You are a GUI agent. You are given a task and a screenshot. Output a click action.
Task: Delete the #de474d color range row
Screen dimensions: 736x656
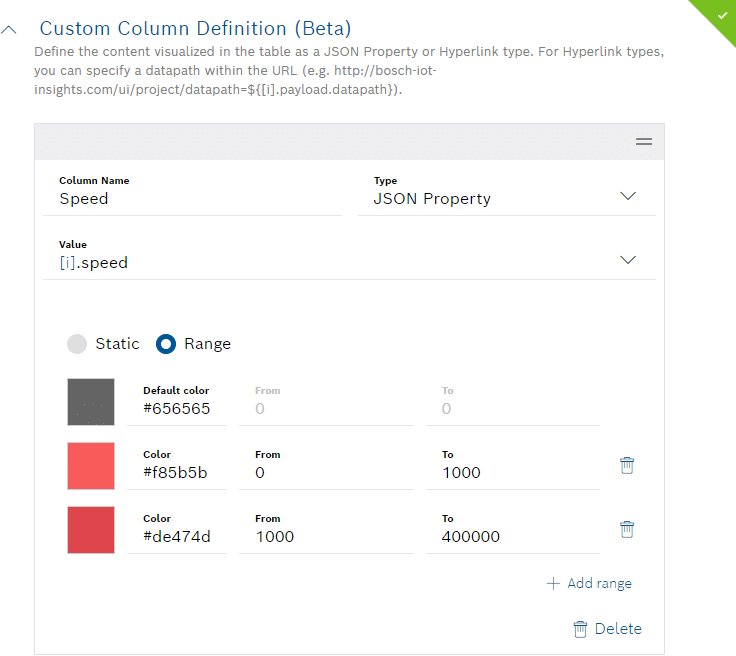tap(627, 529)
